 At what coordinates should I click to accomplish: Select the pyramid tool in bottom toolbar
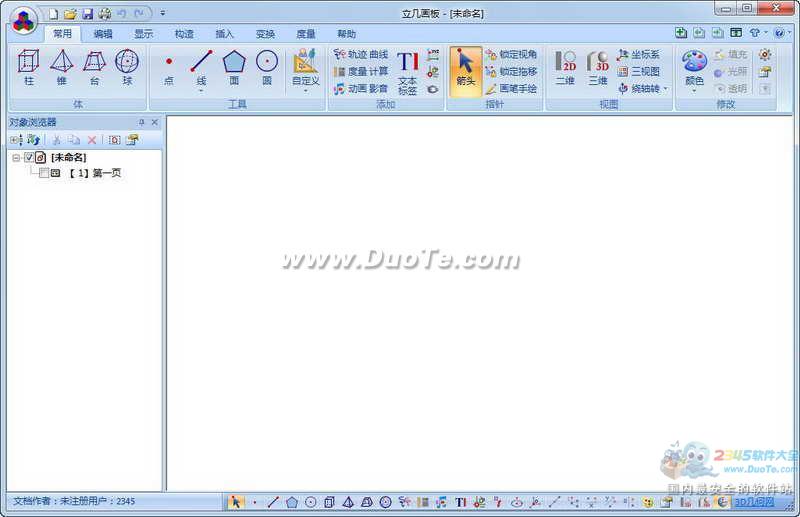click(x=348, y=502)
